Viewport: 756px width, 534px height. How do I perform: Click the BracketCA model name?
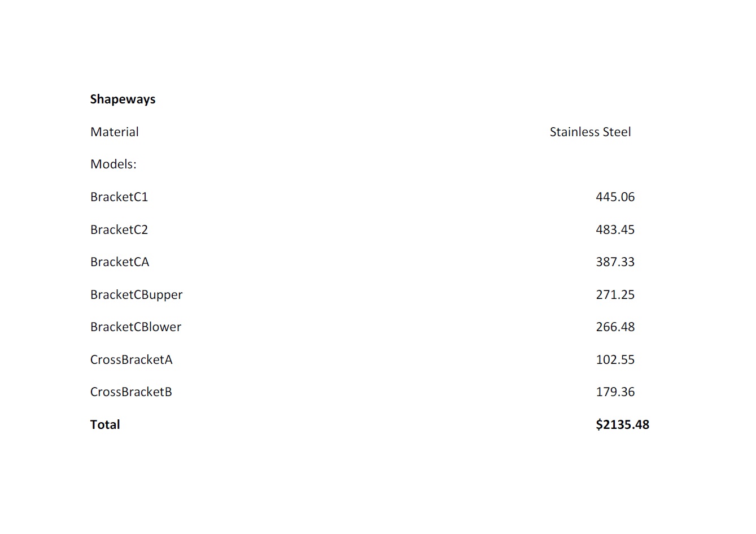(x=119, y=262)
